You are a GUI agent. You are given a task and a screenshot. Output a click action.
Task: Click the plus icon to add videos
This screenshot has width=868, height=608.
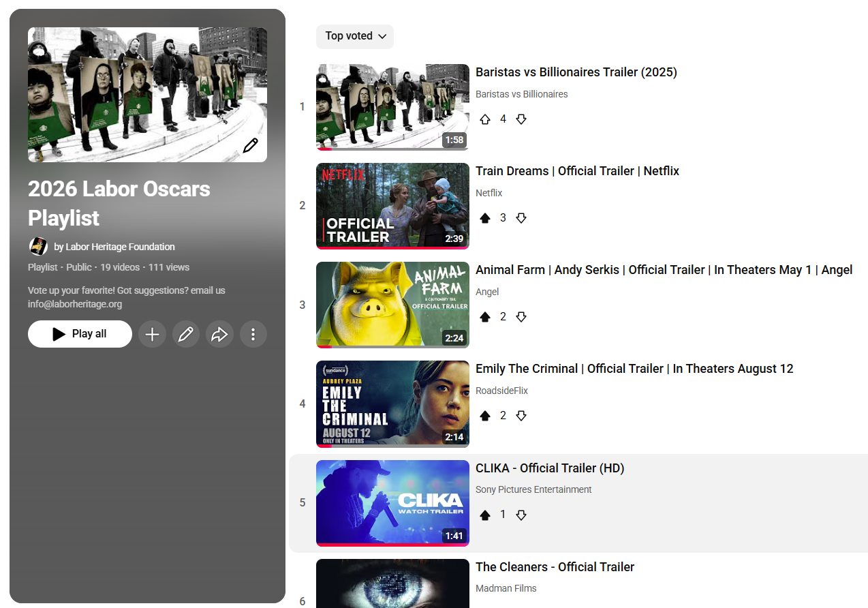tap(152, 334)
